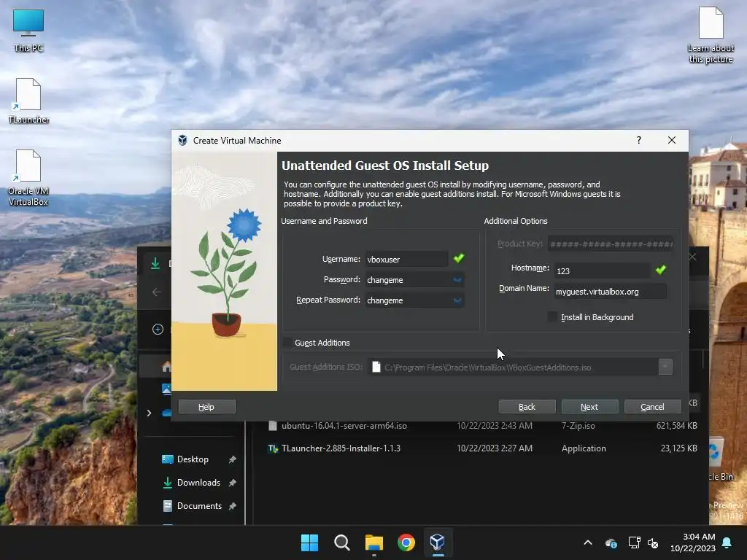Click the Cancel button
This screenshot has width=747, height=560.
click(x=653, y=407)
